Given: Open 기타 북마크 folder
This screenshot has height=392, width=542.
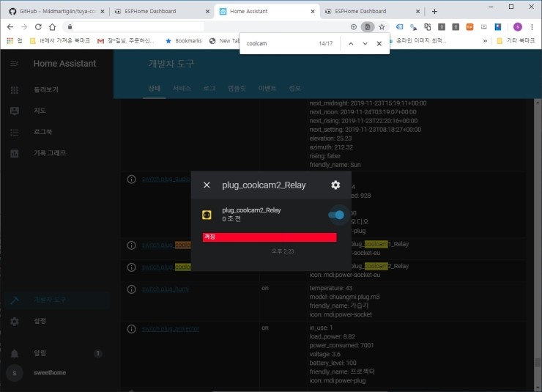Looking at the screenshot, I should tap(516, 41).
